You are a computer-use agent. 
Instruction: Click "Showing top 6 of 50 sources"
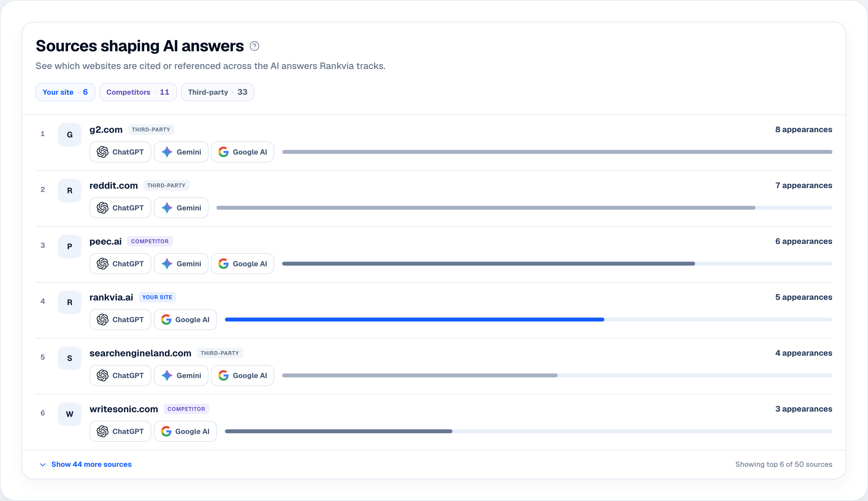784,465
